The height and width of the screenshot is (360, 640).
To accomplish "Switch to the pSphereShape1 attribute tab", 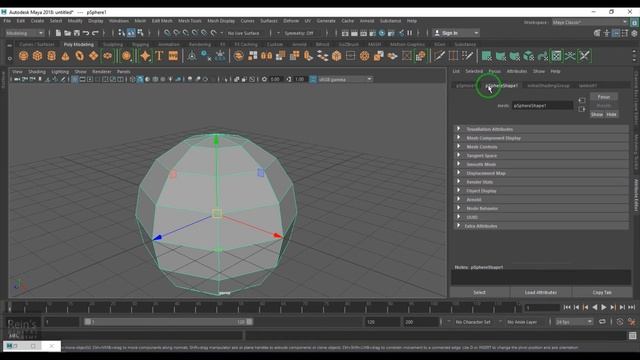I will point(502,86).
